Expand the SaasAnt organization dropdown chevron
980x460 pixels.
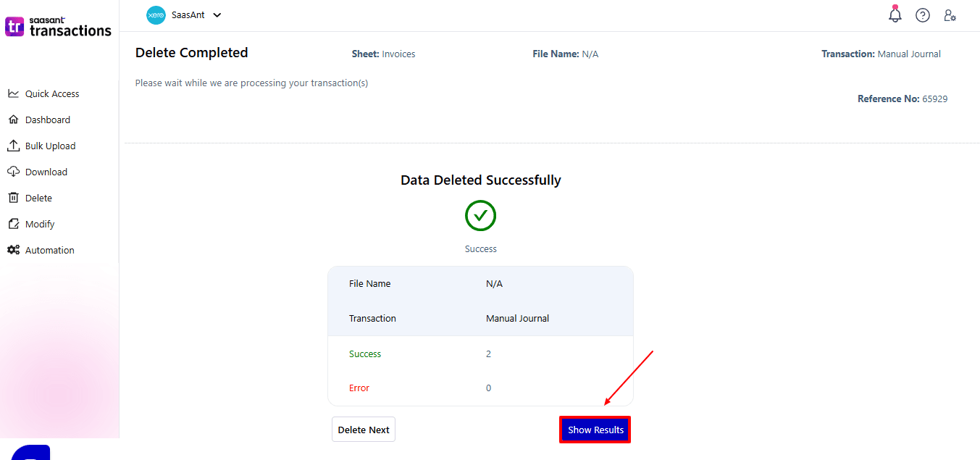click(x=217, y=15)
